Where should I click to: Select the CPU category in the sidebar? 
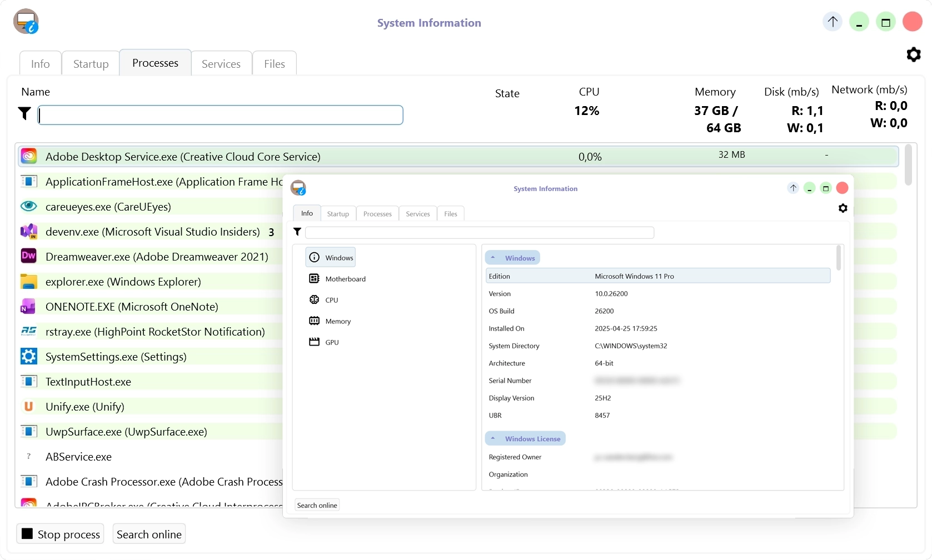tap(324, 299)
